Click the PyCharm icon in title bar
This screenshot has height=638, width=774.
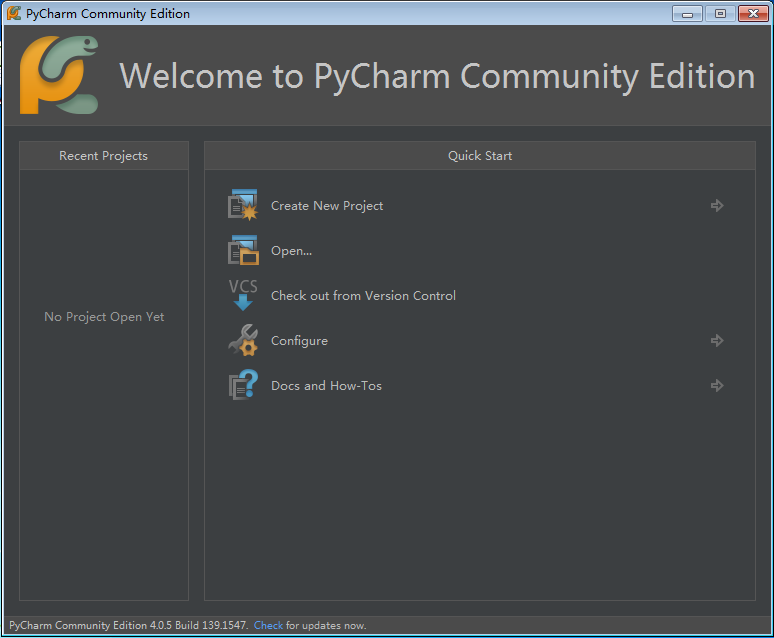14,13
